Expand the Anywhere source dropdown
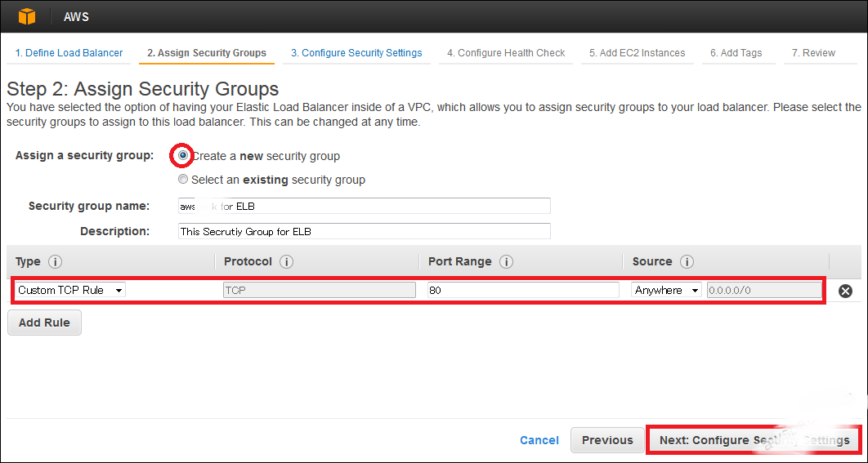The image size is (868, 463). [x=666, y=290]
